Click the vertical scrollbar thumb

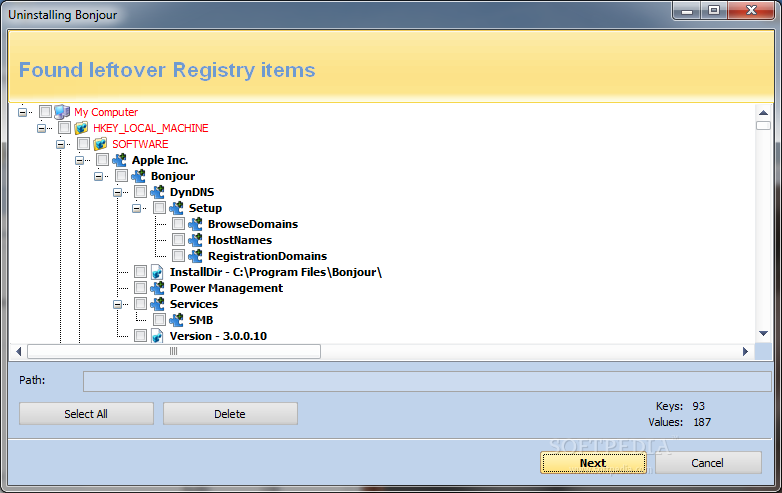pos(763,126)
